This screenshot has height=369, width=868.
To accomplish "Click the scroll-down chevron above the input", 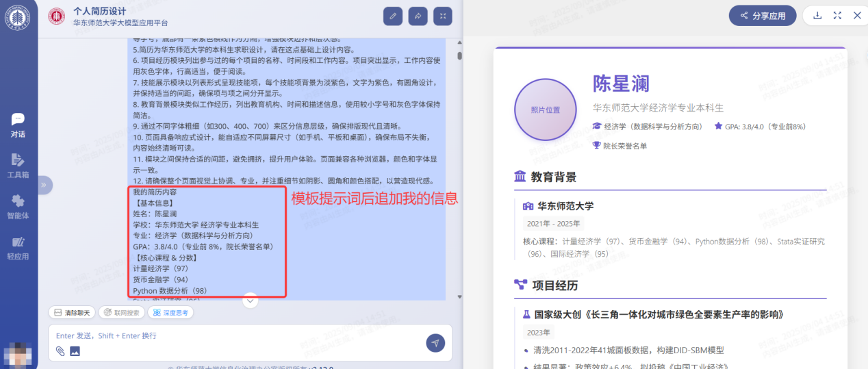I will pos(251,301).
